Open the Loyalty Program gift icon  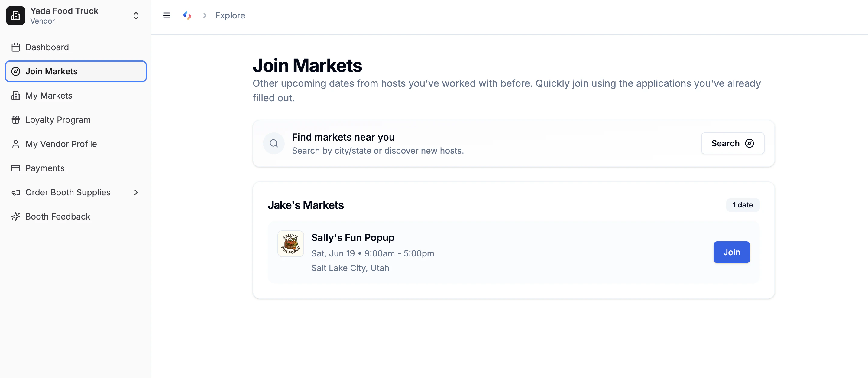pos(15,120)
